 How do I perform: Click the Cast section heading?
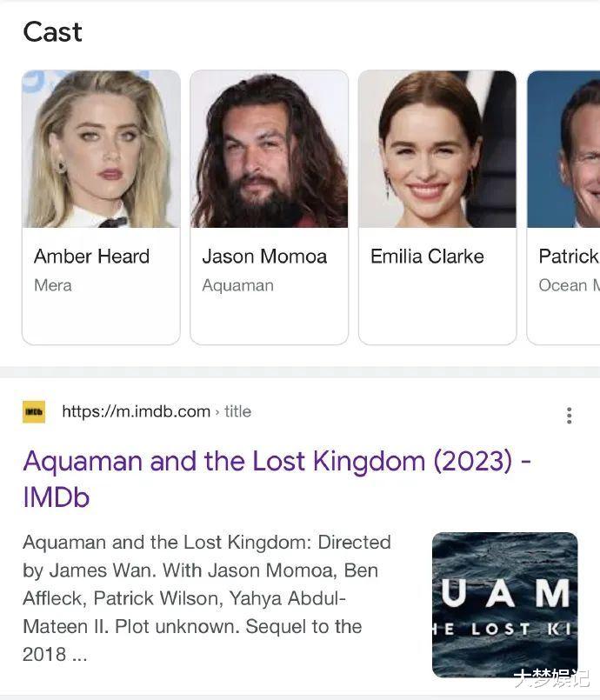coord(52,32)
